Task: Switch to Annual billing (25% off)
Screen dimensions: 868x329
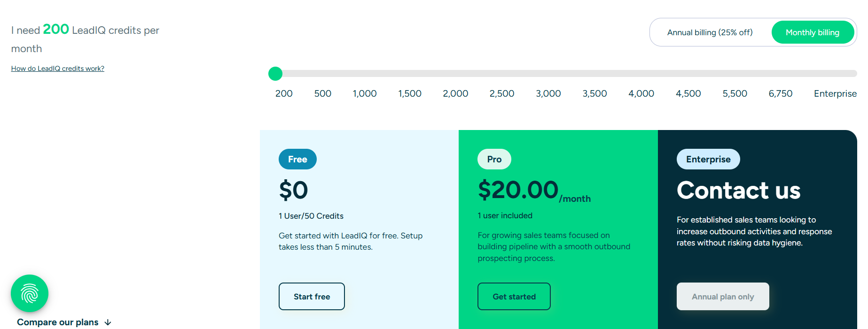Action: 709,32
